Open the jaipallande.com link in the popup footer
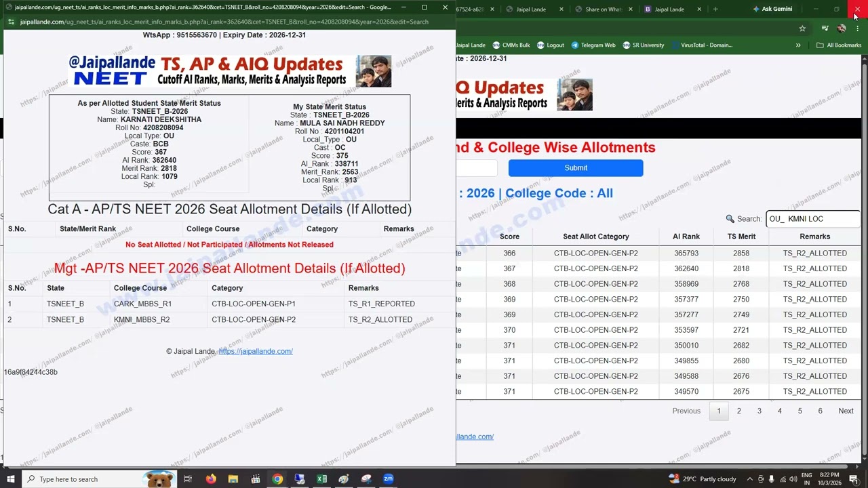 pyautogui.click(x=256, y=351)
